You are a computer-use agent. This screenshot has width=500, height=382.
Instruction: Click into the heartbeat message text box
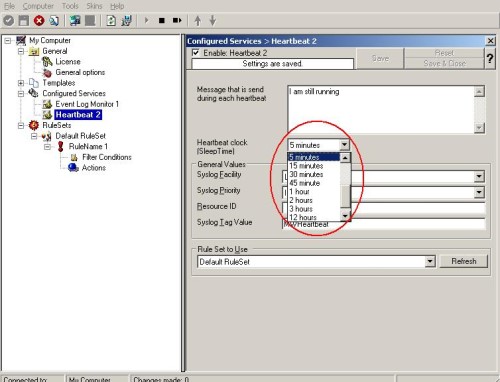(x=381, y=110)
